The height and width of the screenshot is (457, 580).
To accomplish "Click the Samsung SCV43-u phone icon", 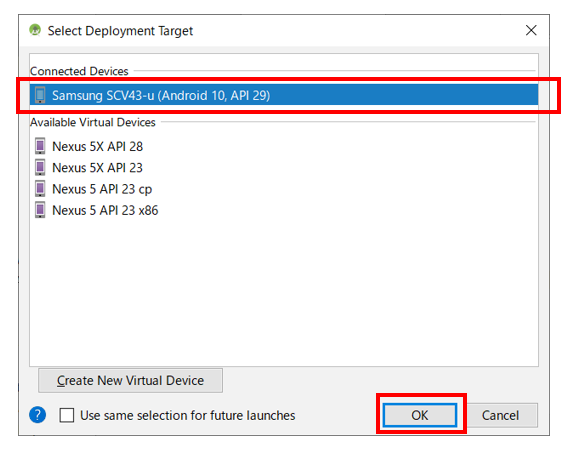I will tap(40, 95).
